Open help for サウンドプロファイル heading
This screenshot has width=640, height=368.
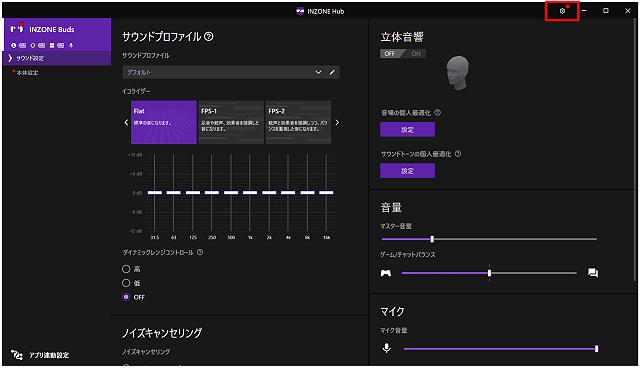pos(209,37)
